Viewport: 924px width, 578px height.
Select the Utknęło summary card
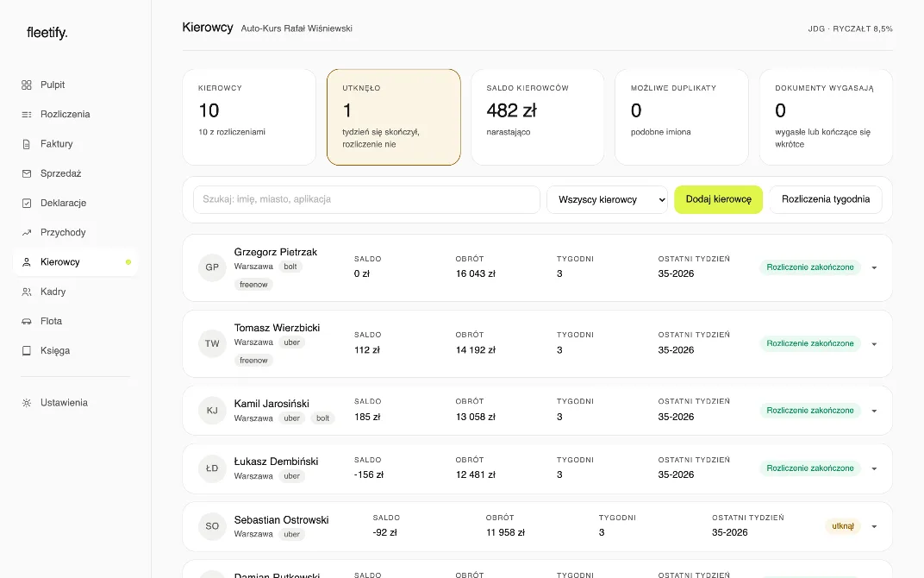[394, 116]
